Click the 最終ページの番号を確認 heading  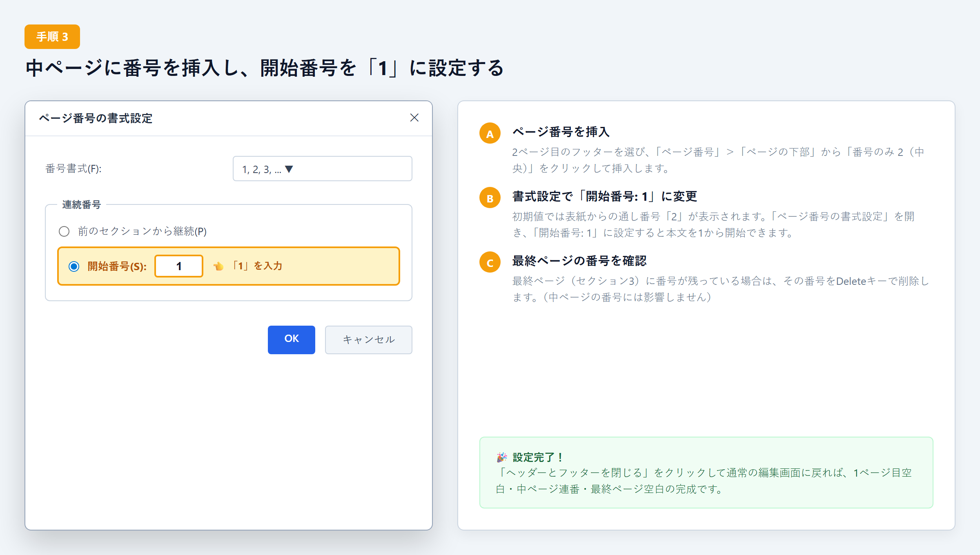[579, 261]
